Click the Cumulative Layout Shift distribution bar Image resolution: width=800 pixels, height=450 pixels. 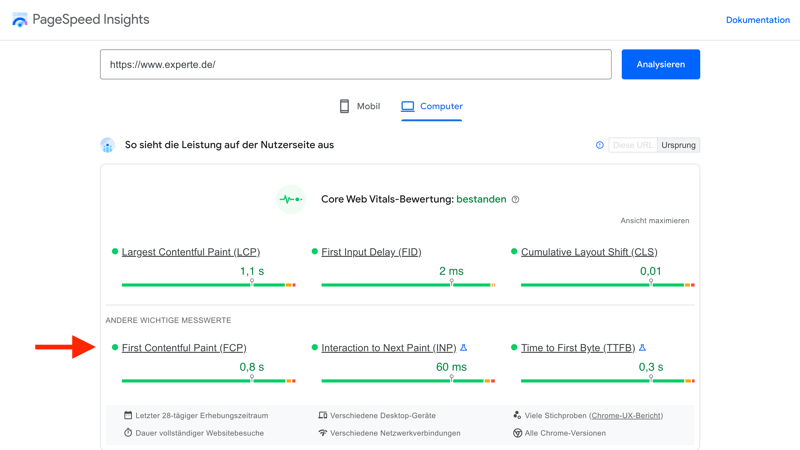coord(607,285)
